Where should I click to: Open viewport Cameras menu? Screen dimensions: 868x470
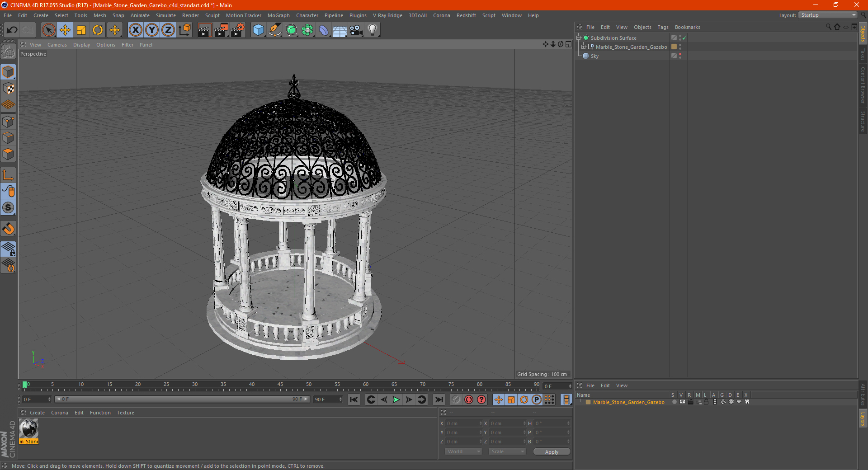coord(57,45)
